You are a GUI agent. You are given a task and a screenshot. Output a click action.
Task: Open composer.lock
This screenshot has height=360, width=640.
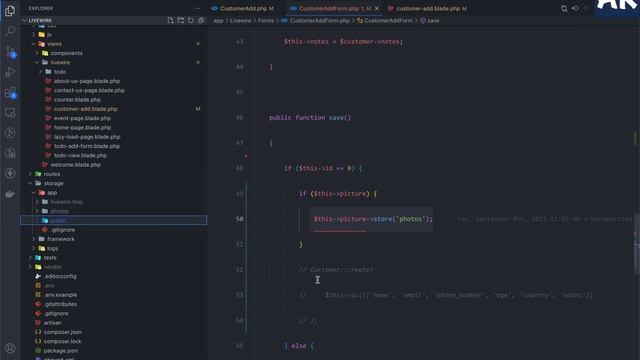(x=62, y=341)
